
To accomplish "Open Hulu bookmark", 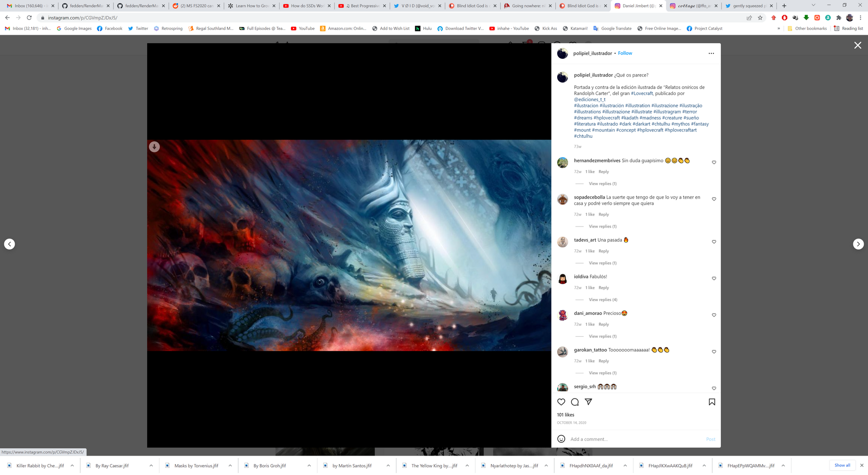I will pos(423,28).
